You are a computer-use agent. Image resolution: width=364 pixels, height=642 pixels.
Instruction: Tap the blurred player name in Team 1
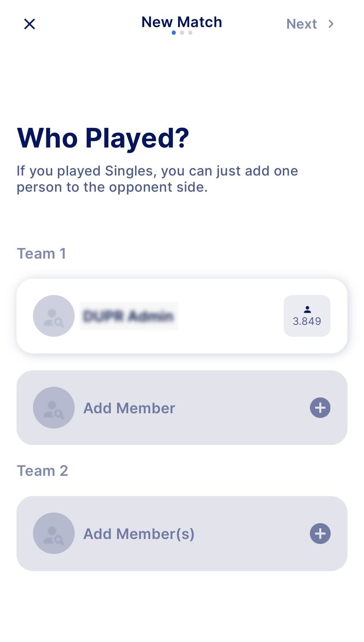pos(129,316)
